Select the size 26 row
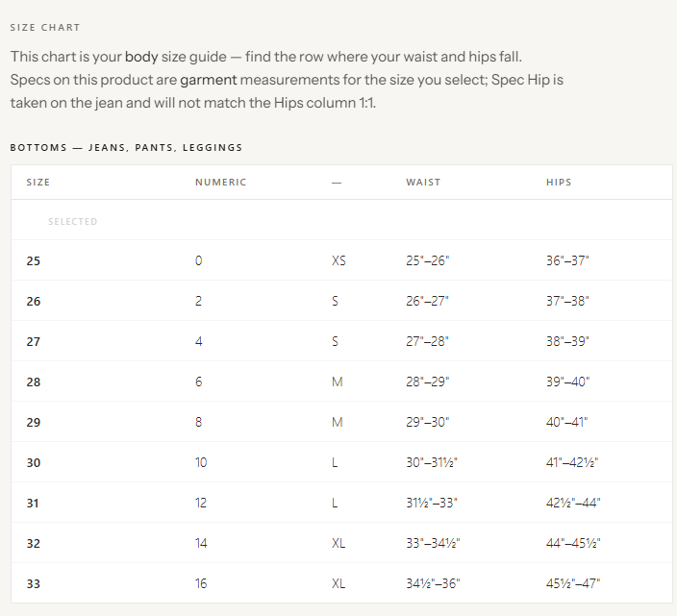The width and height of the screenshot is (677, 616). tap(341, 301)
